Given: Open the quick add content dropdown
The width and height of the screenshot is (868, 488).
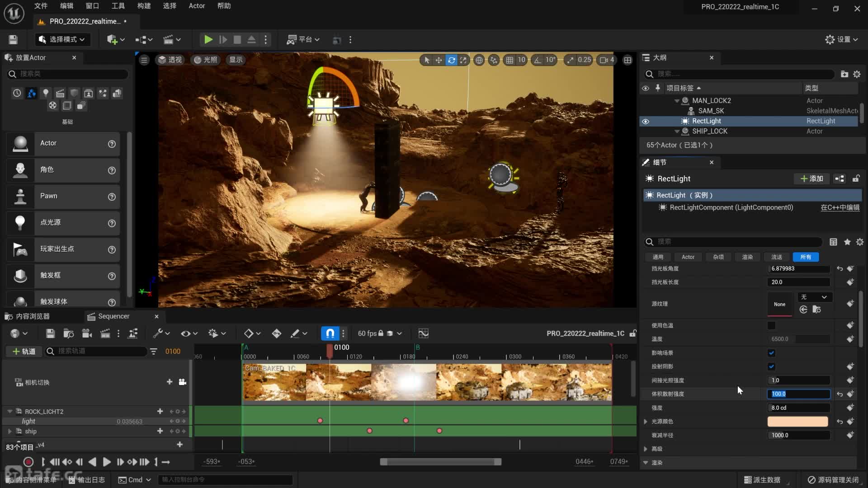Looking at the screenshot, I should coord(115,40).
